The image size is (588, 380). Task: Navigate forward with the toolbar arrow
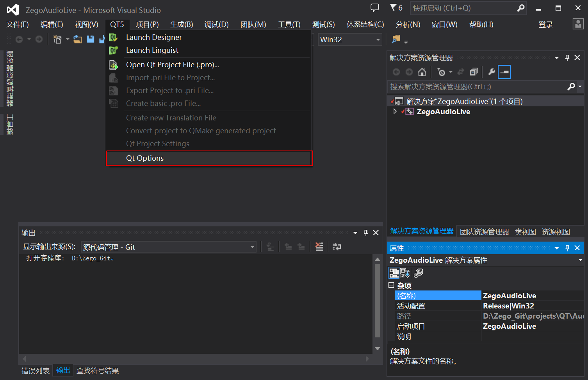[x=39, y=39]
